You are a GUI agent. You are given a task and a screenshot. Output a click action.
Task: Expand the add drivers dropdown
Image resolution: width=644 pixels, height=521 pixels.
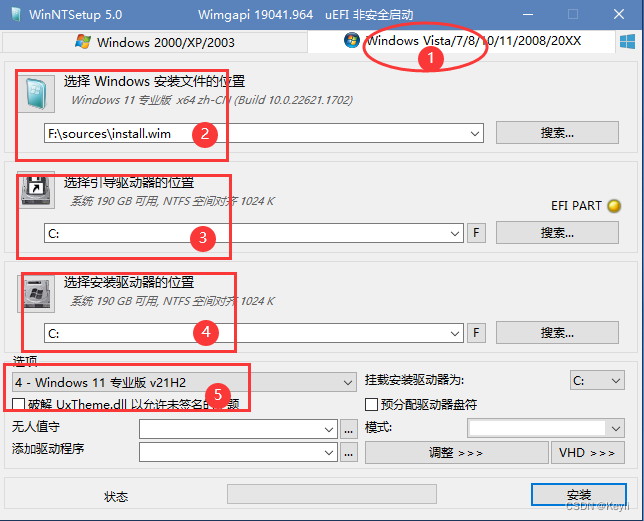[329, 452]
